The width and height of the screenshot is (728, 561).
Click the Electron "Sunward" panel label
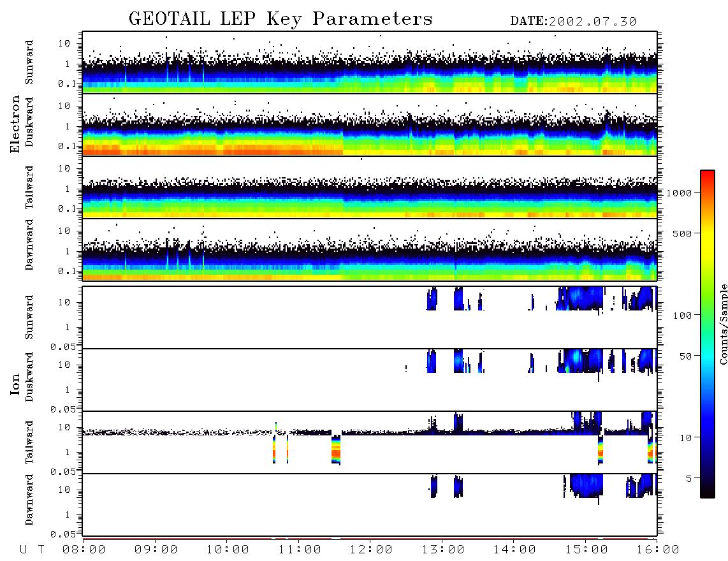click(x=29, y=62)
